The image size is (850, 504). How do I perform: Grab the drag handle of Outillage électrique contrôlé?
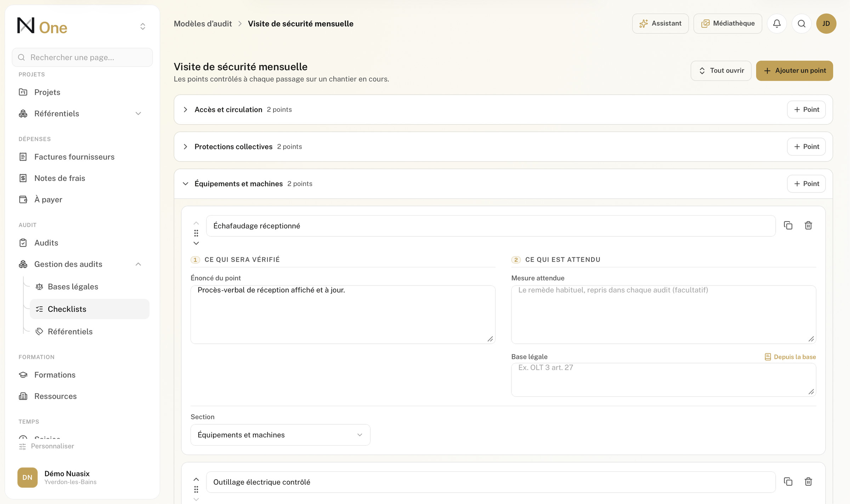pyautogui.click(x=196, y=489)
